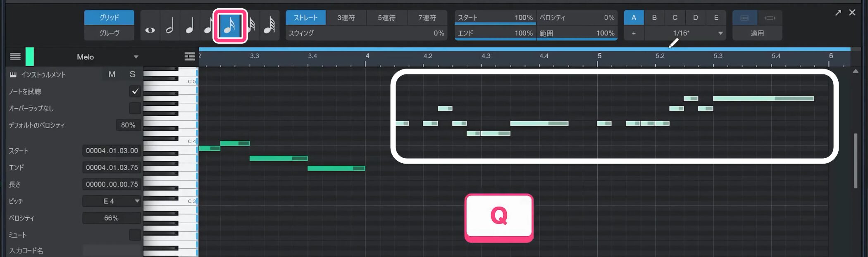868x257 pixels.
Task: Switch to the 3連符 triplet tab
Action: point(346,18)
